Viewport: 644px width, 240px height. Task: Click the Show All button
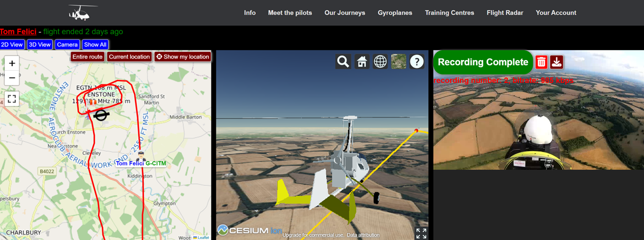(95, 45)
